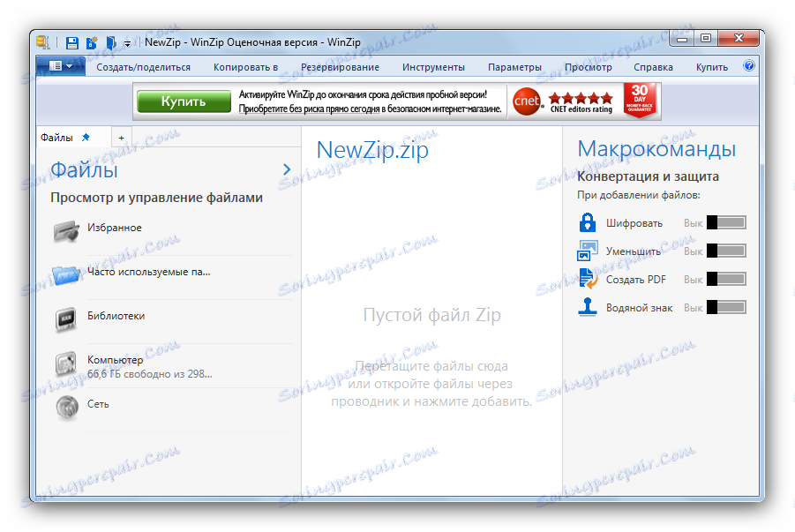This screenshot has width=795, height=532.
Task: Click the green Купить button in the banner
Action: pos(183,100)
